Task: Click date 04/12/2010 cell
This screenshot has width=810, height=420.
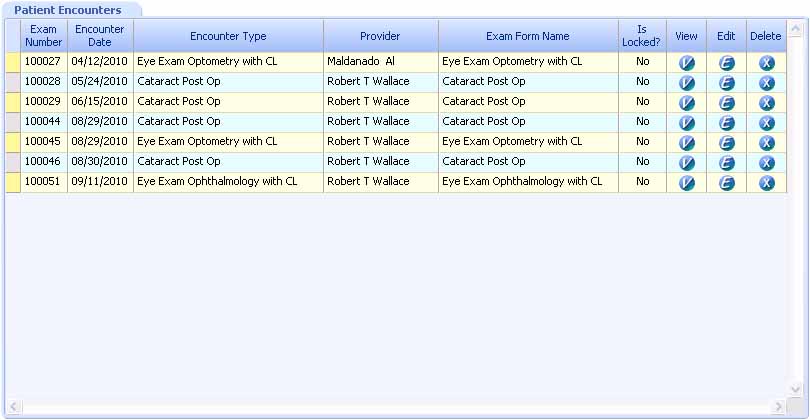Action: (100, 61)
